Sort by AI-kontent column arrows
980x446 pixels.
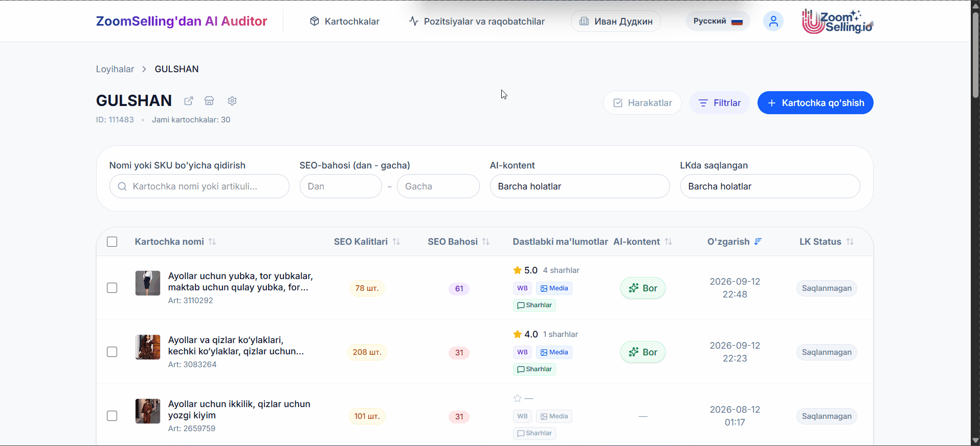click(669, 242)
